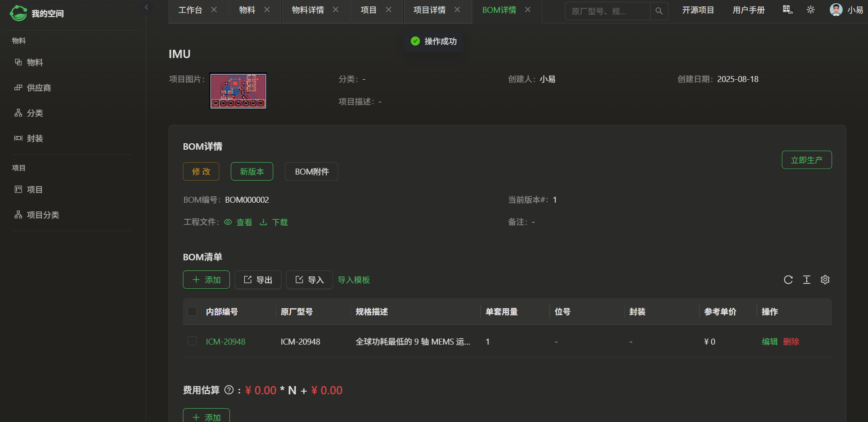
Task: Close the 工作台 tab
Action: 214,10
